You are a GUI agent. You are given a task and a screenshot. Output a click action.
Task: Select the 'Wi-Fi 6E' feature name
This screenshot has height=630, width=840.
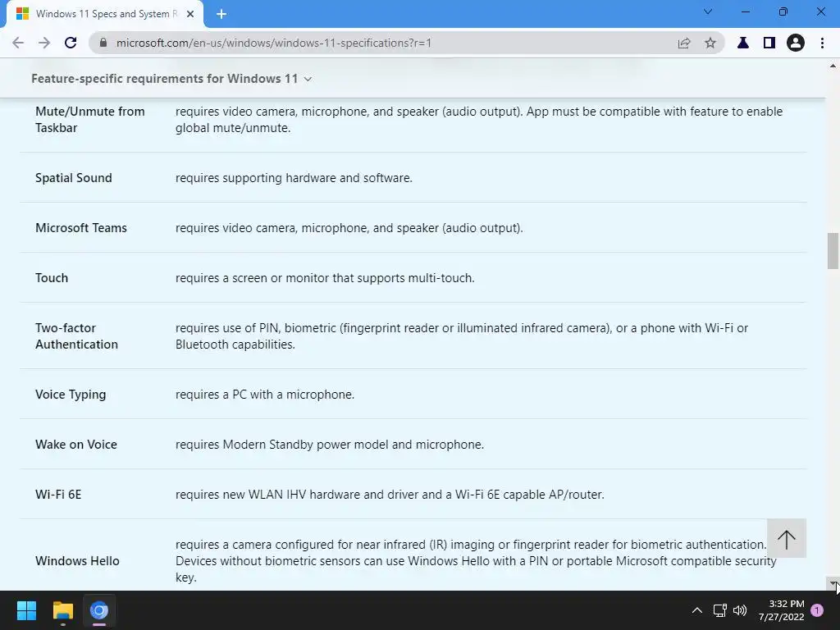coord(58,495)
